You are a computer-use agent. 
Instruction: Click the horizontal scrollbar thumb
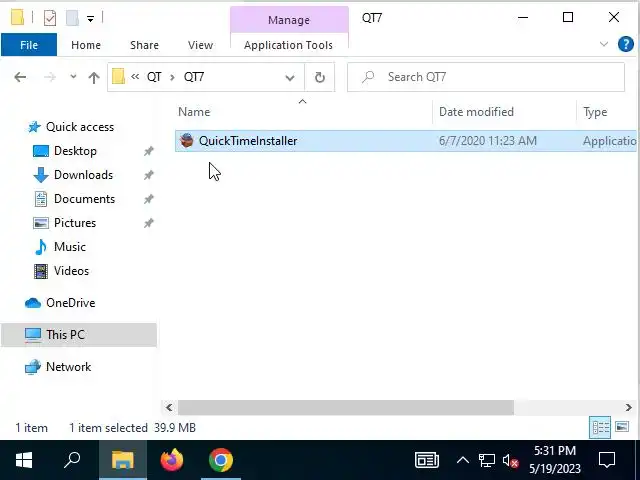coord(346,407)
